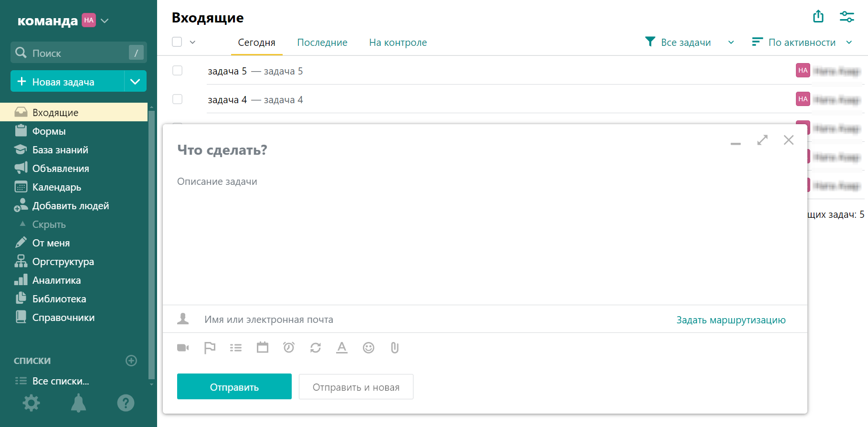Open Библиотека in the sidebar

pos(74,299)
